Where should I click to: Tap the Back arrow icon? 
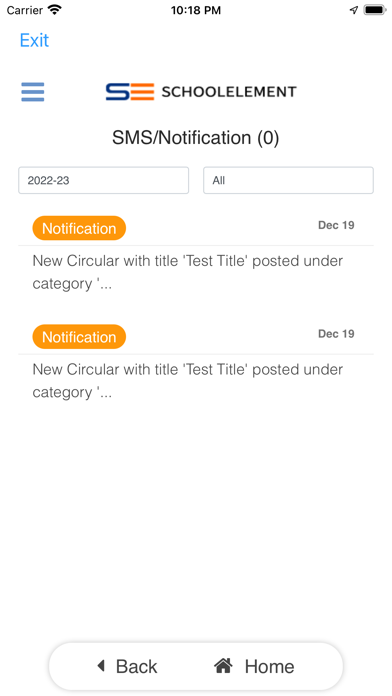(x=101, y=666)
